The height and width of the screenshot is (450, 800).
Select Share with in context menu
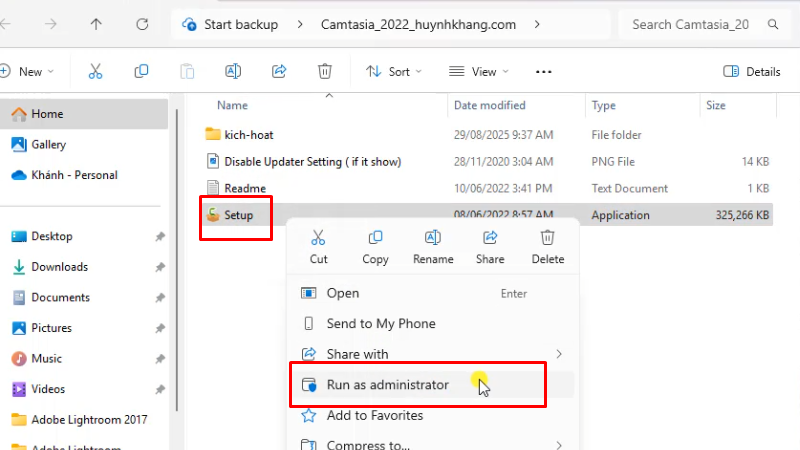433,354
